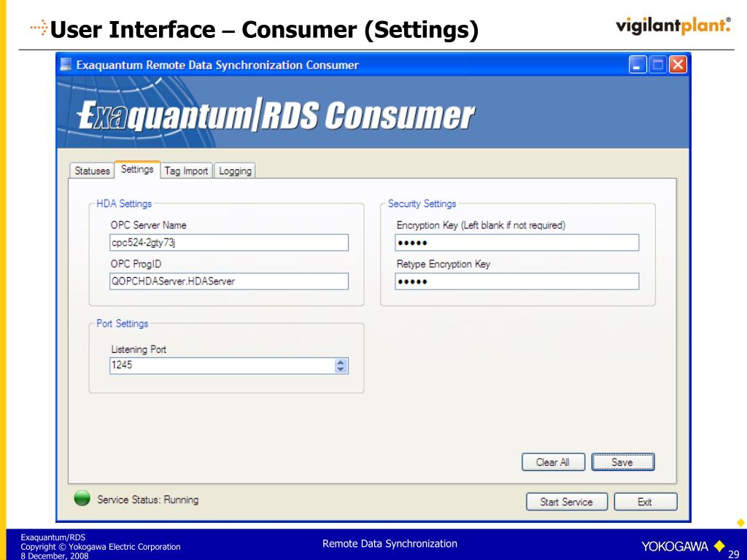The height and width of the screenshot is (560, 747).
Task: Click the orange dotted arrow beside the slide title
Action: (39, 28)
